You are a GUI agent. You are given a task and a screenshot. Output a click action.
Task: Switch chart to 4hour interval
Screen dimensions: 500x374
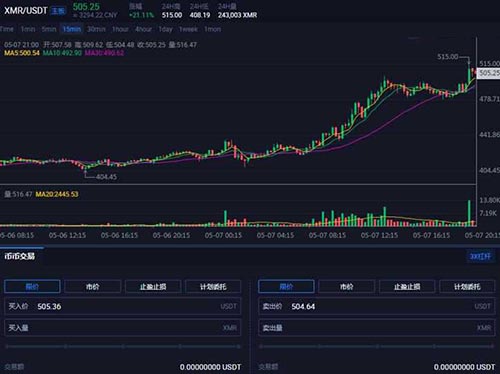pyautogui.click(x=143, y=29)
